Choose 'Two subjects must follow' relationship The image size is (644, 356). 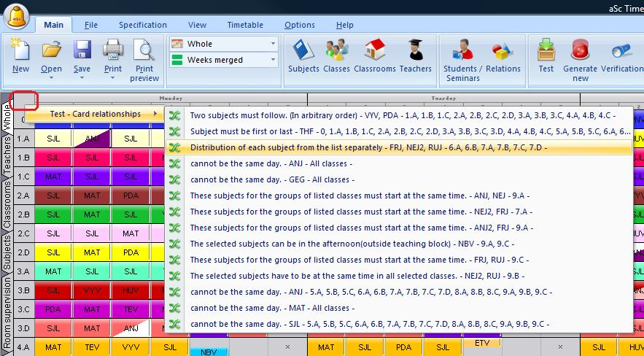pyautogui.click(x=401, y=115)
